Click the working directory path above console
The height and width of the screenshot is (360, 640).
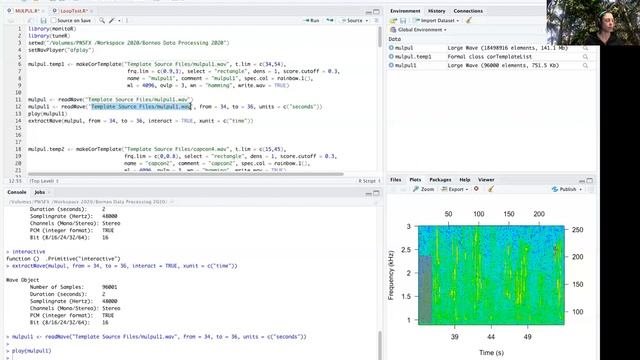[x=88, y=202]
